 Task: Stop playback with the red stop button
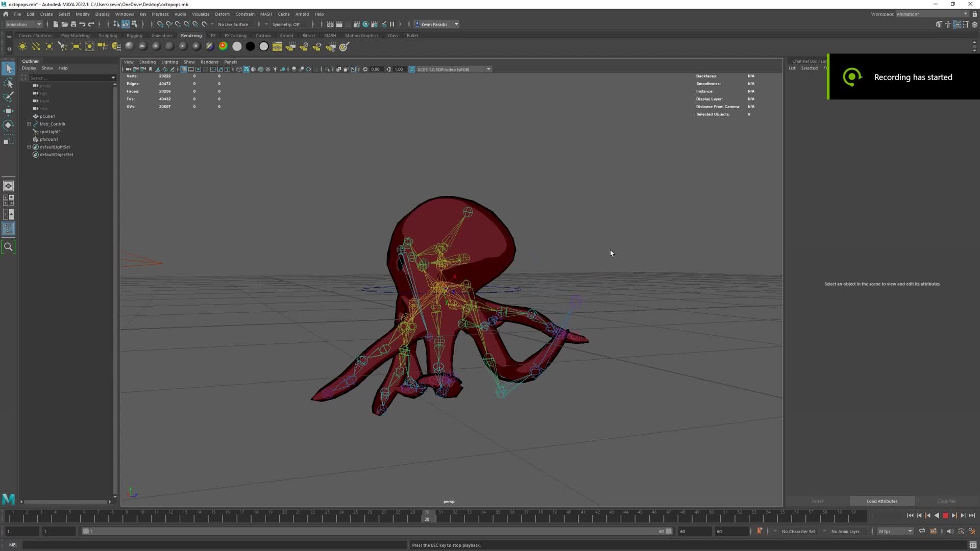945,515
